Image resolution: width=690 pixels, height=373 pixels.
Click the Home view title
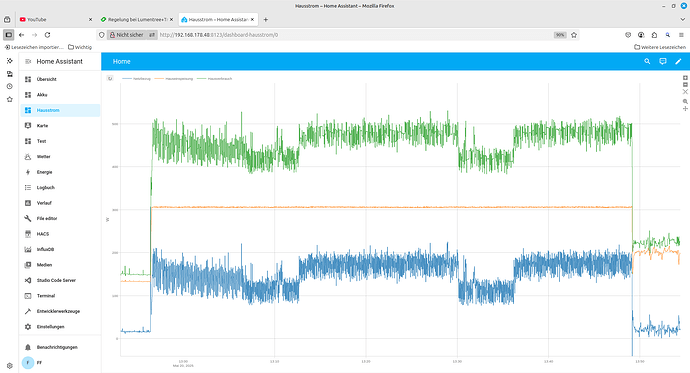coord(121,62)
